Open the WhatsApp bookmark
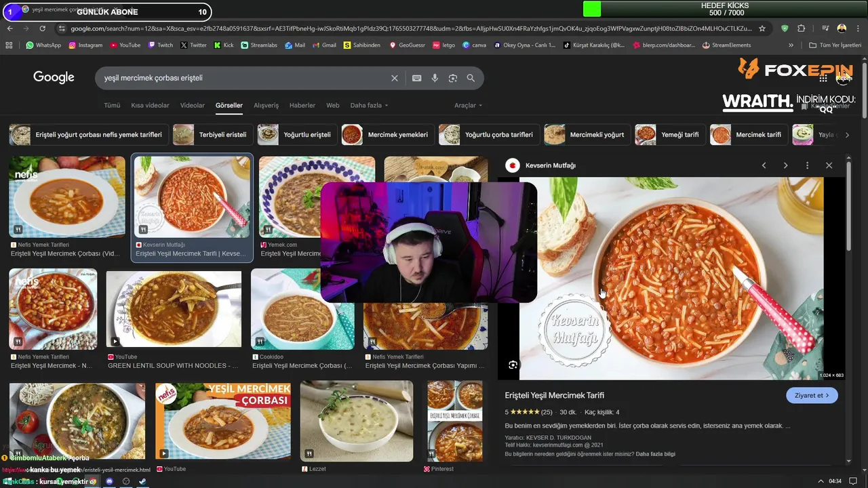The width and height of the screenshot is (868, 488). [43, 45]
